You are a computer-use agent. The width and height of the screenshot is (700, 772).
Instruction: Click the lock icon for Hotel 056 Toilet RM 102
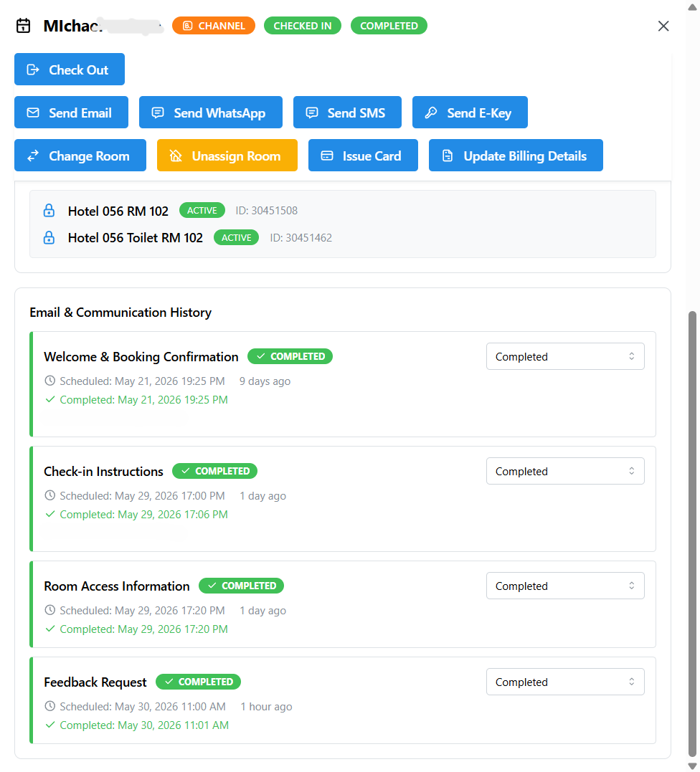pos(49,238)
